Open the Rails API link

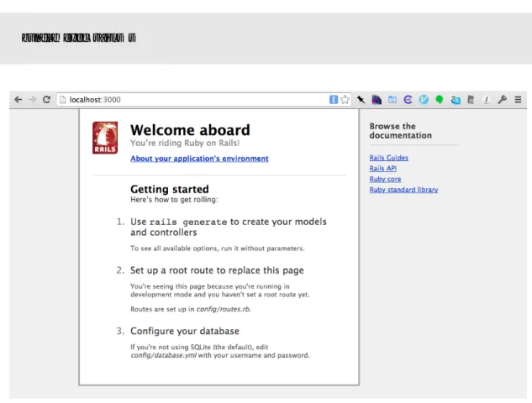point(382,168)
